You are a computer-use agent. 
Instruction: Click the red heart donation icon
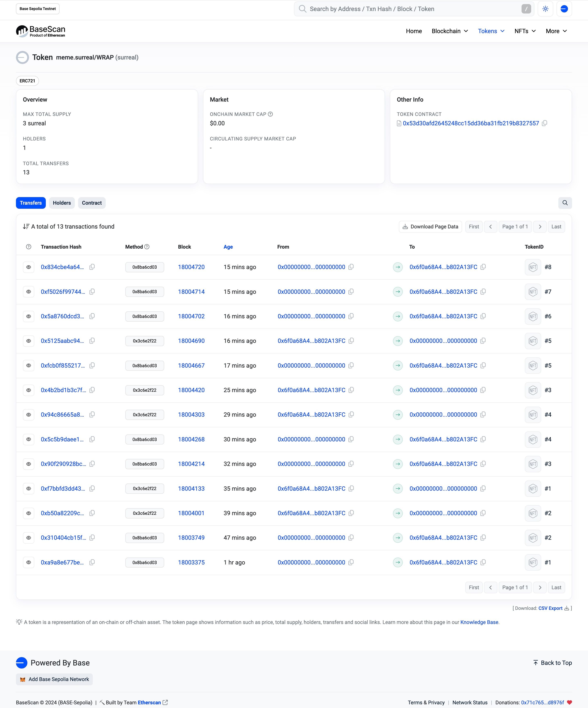click(569, 703)
